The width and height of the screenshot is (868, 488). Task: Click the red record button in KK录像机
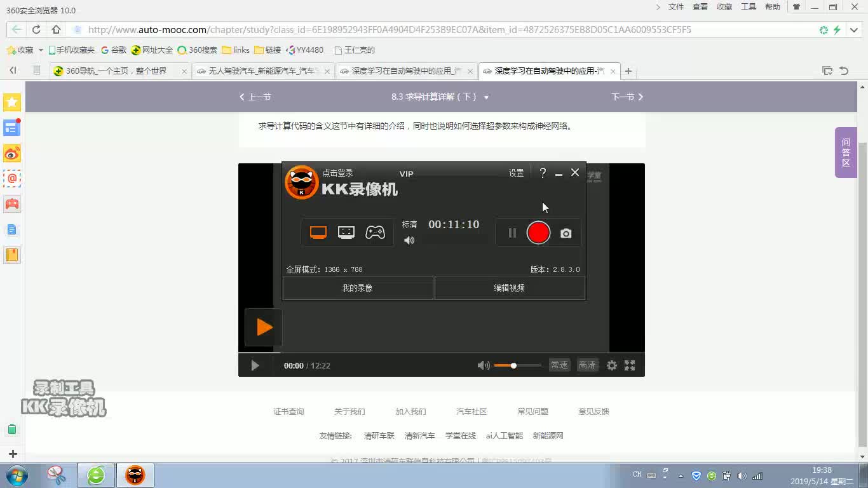(x=538, y=233)
